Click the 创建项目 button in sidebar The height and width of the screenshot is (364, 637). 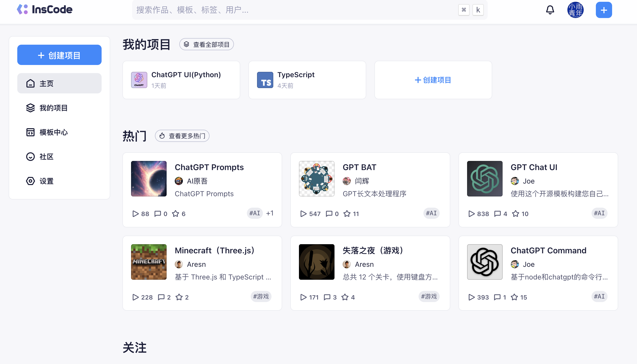click(59, 55)
